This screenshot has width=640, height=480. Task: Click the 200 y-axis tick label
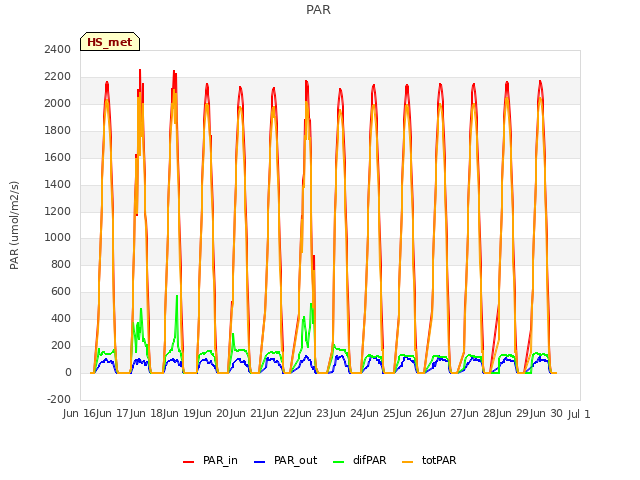tap(61, 345)
